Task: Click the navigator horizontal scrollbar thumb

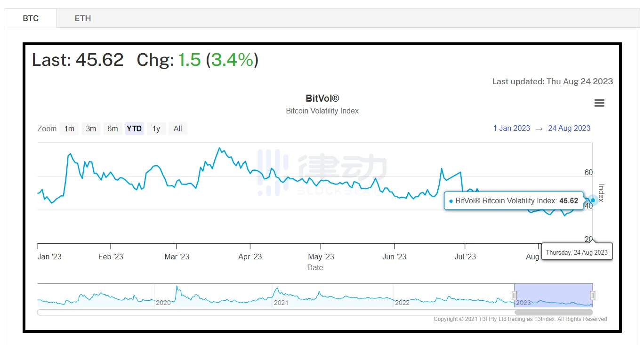Action: point(554,312)
